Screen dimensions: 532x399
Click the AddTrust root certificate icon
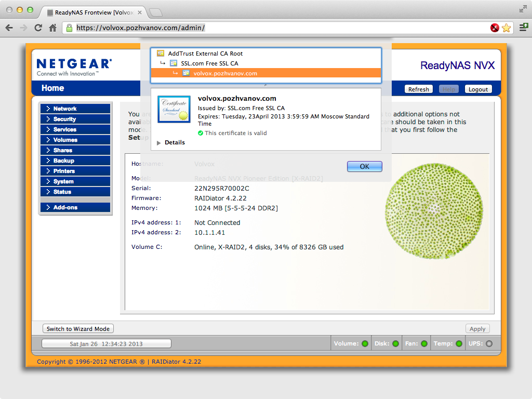pyautogui.click(x=161, y=54)
